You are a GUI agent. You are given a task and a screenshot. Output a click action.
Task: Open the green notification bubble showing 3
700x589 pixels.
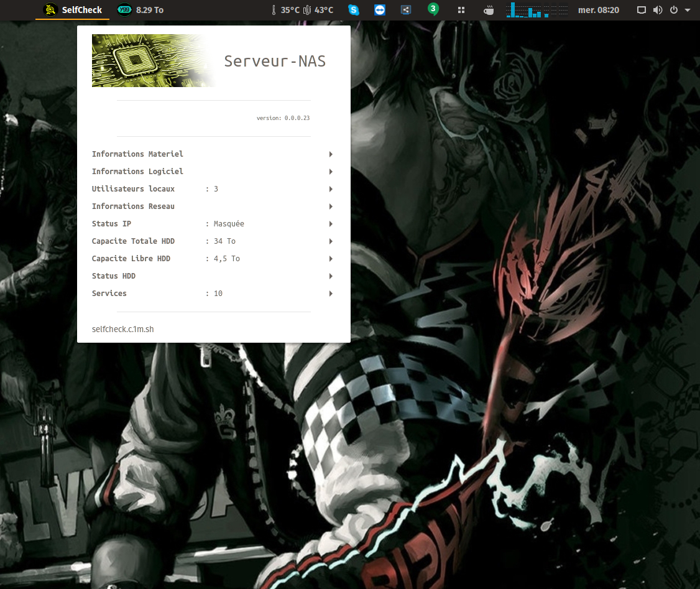click(433, 9)
